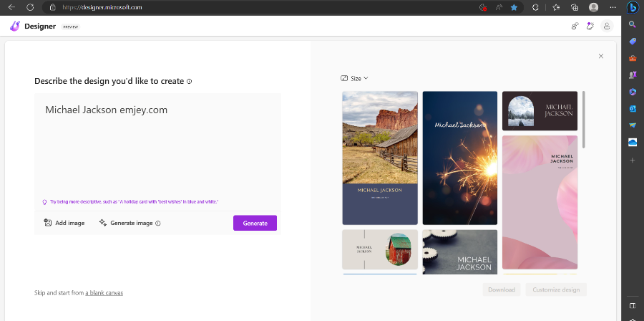644x321 pixels.
Task: Open Designer notifications bell icon
Action: [x=590, y=27]
